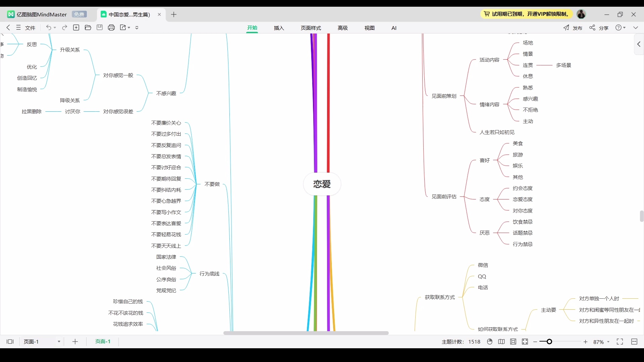Click the print icon in the toolbar
This screenshot has width=644, height=362.
(x=111, y=27)
